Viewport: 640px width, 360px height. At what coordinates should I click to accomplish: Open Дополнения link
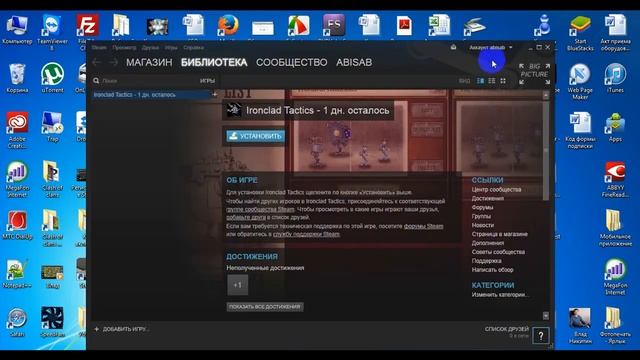click(488, 243)
